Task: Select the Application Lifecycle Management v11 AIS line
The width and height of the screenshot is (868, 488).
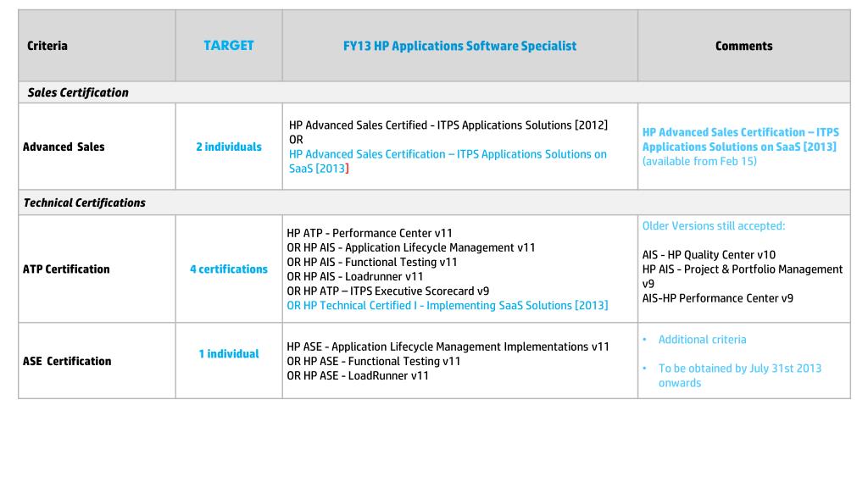Action: 411,247
